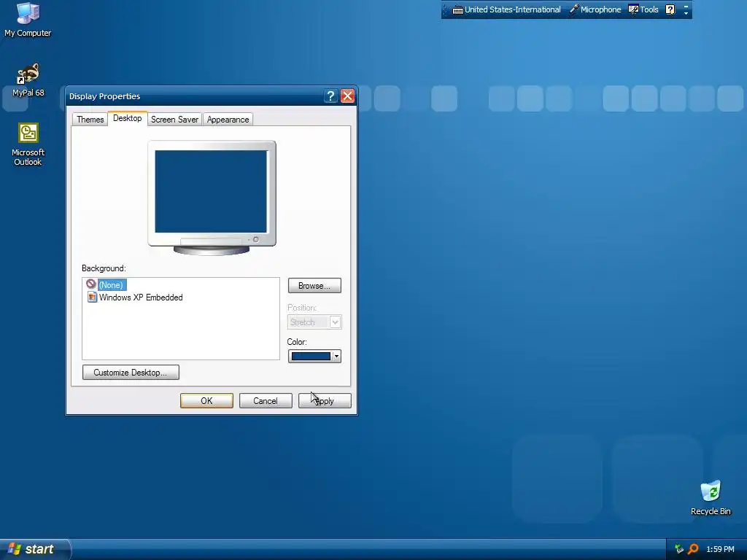Click the monitor preview image
Image resolution: width=747 pixels, height=560 pixels.
coord(212,198)
